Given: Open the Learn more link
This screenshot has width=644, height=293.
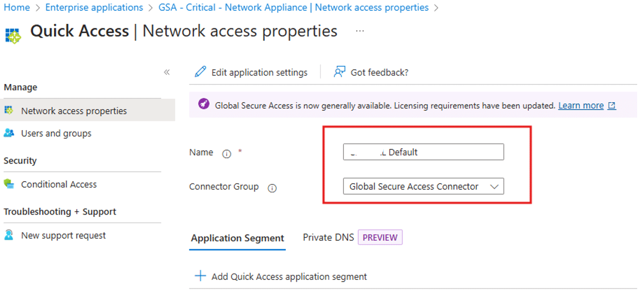Looking at the screenshot, I should (x=581, y=106).
